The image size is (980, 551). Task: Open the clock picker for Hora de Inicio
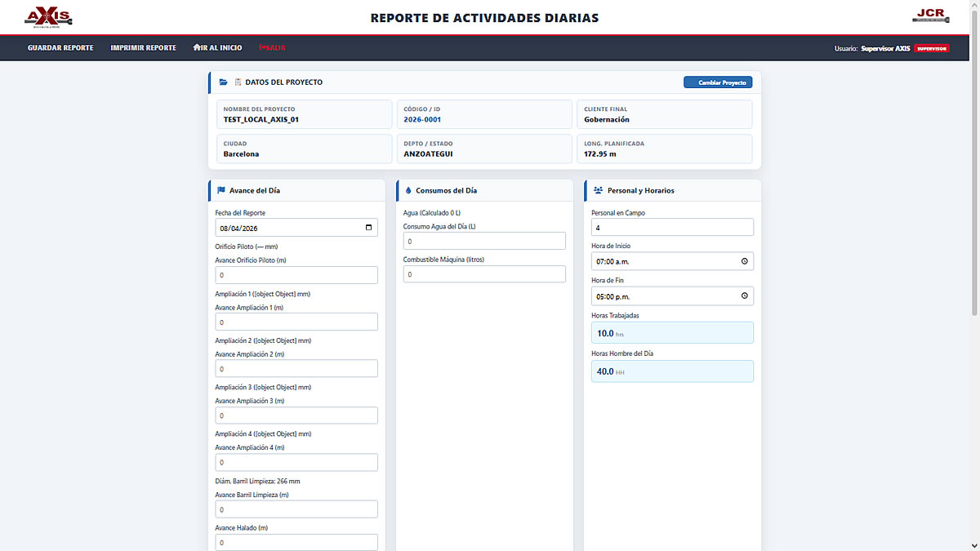pos(745,261)
